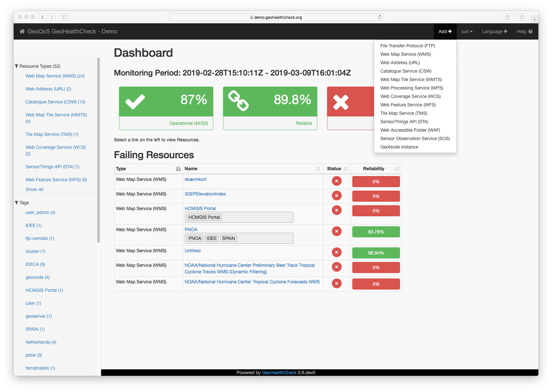Click the home icon beside GeoQoS title
Screen dimensions: 552x392
22,31
